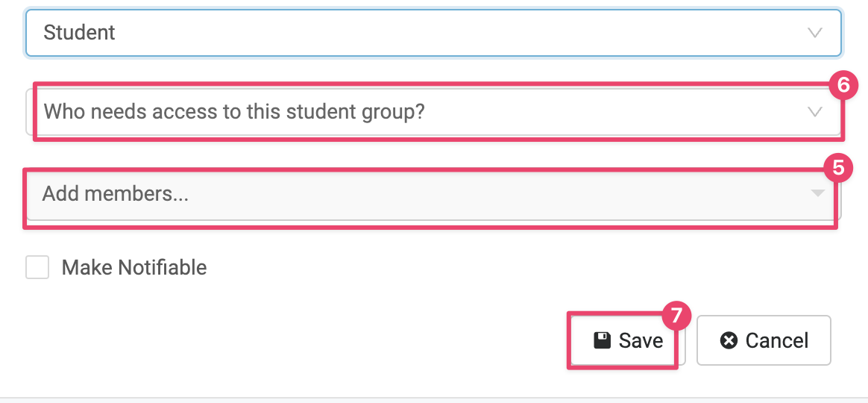868x403 pixels.
Task: Click the 'Add members...' placeholder text
Action: point(116,194)
